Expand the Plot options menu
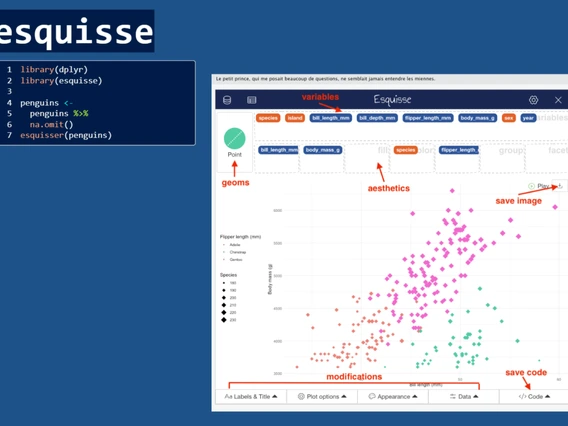Viewport: 568px width, 426px height. click(322, 397)
